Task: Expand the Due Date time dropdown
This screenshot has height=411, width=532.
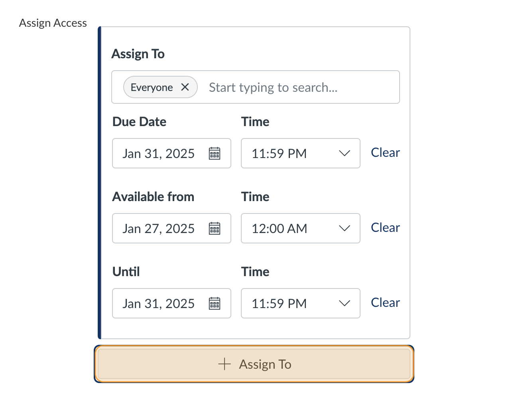Action: [x=344, y=153]
